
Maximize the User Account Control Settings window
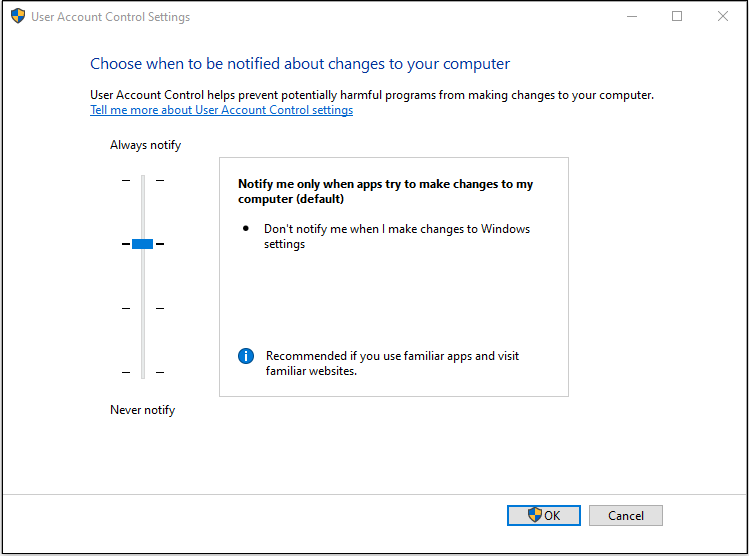click(677, 16)
